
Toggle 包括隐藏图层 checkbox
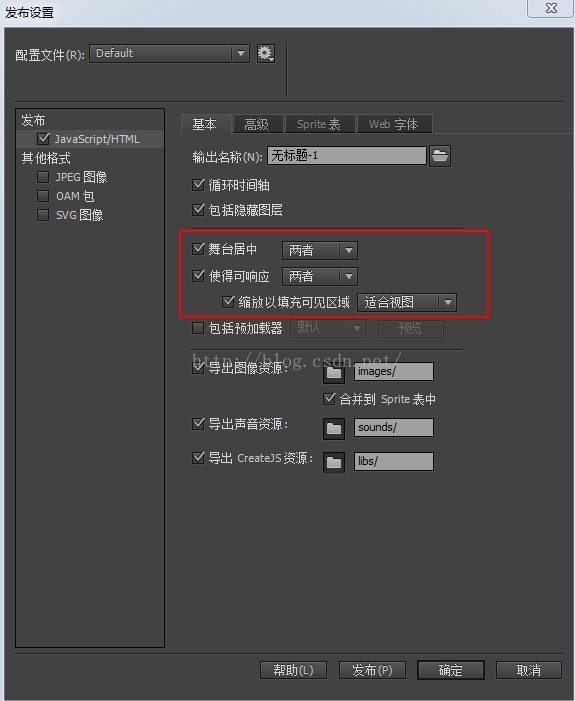click(198, 210)
